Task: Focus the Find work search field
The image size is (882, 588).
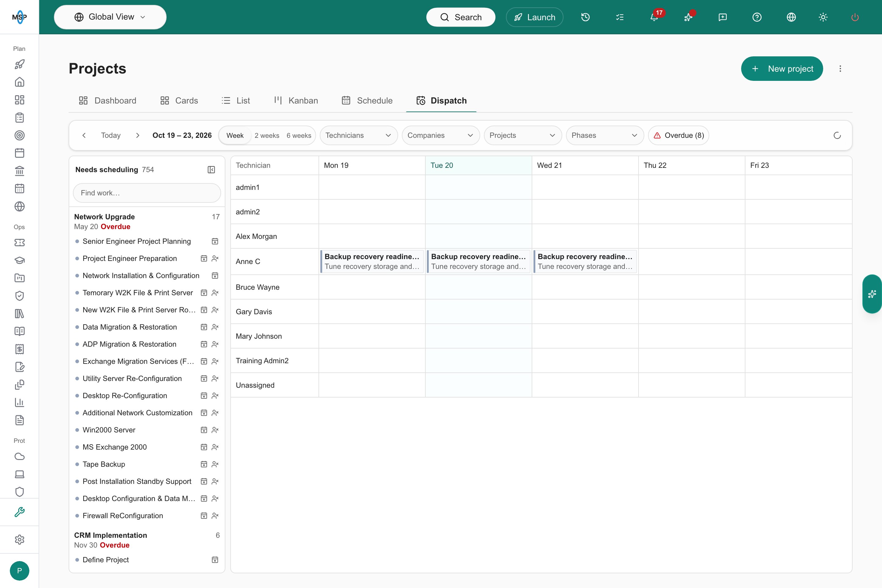Action: pyautogui.click(x=147, y=193)
